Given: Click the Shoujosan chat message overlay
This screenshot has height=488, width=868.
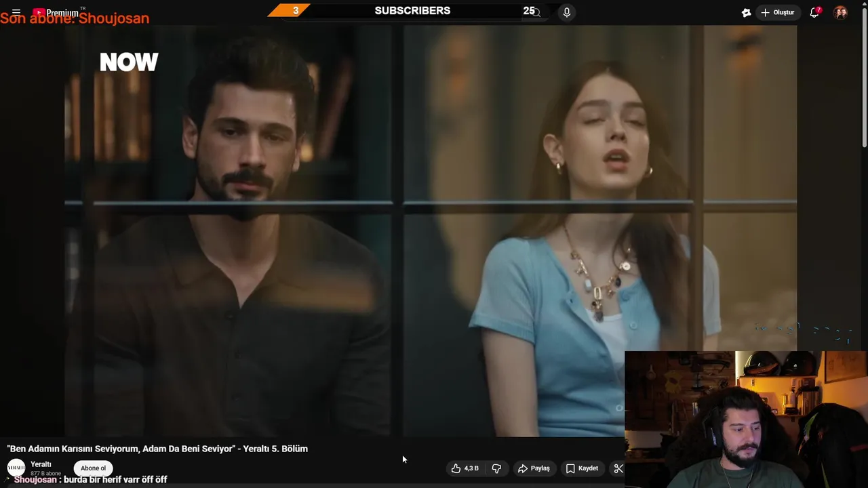Looking at the screenshot, I should pyautogui.click(x=90, y=480).
